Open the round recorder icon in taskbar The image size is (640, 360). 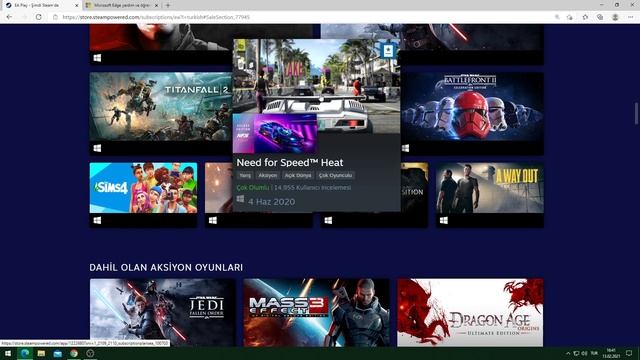pyautogui.click(x=90, y=353)
